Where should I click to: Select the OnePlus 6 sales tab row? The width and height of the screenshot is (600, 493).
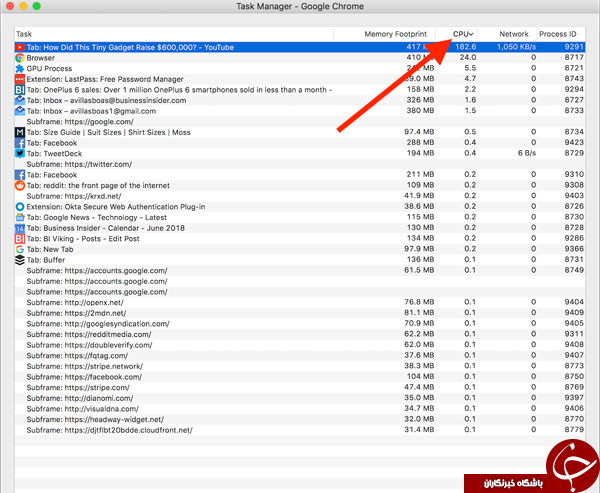300,90
